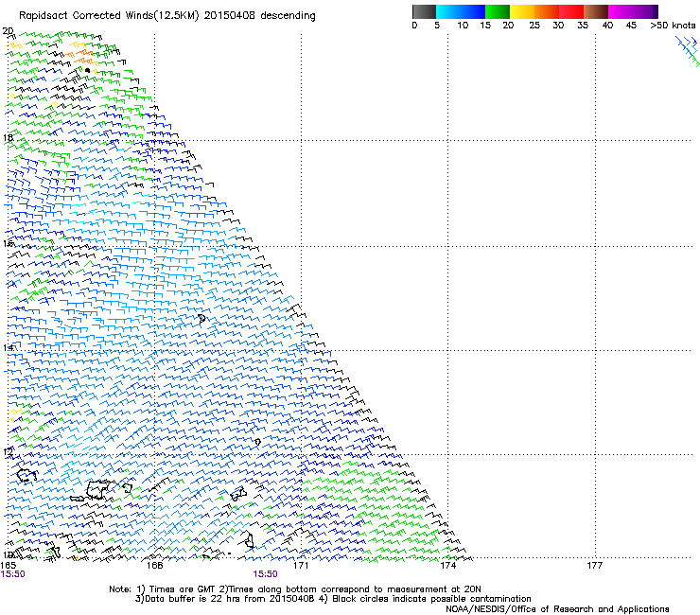Select the yellow 20-25 knots legend segment
700x615 pixels.
(x=522, y=11)
